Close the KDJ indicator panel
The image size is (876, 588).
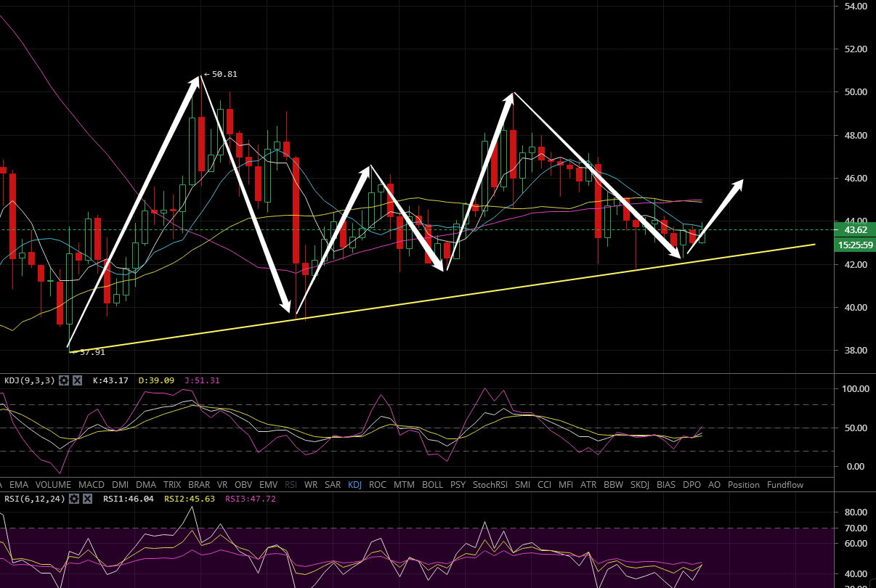(x=77, y=380)
